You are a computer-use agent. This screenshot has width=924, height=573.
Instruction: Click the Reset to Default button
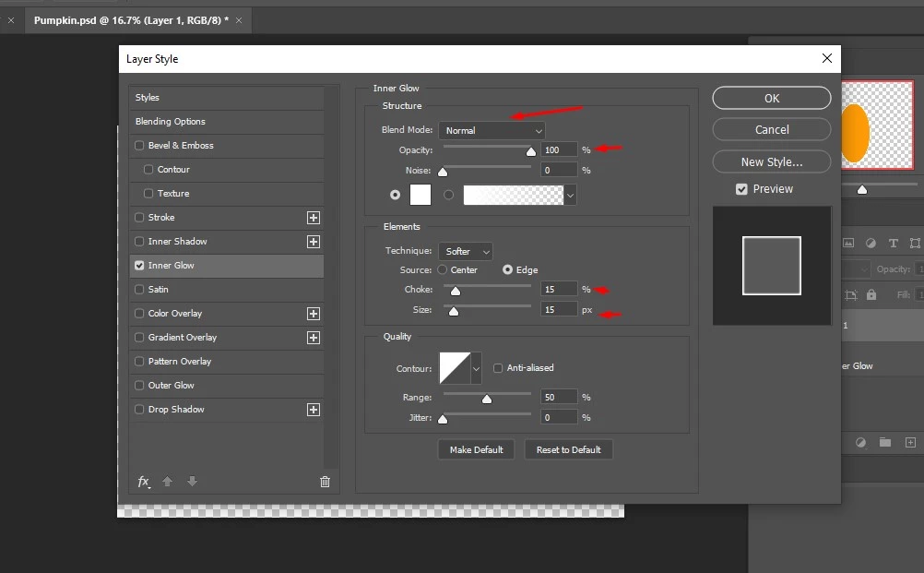(569, 449)
